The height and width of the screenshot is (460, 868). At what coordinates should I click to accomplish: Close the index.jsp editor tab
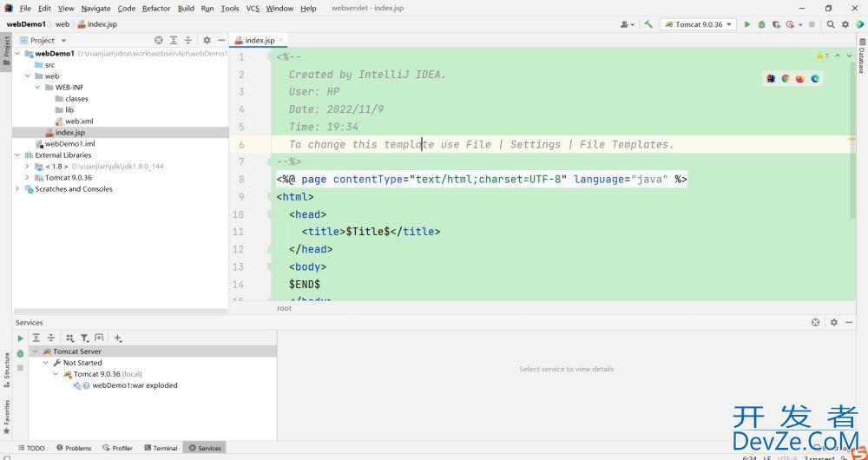click(281, 41)
